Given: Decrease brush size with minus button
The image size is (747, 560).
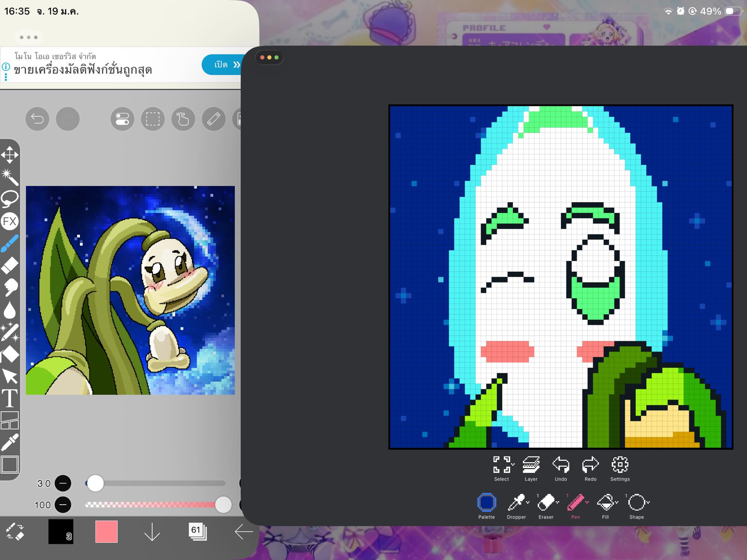Looking at the screenshot, I should [x=63, y=483].
